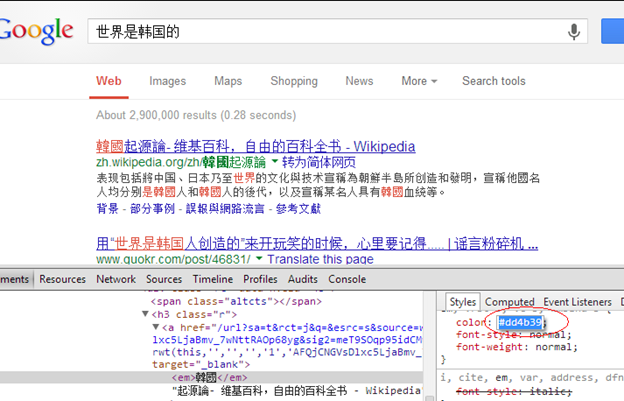Screen dimensions: 624x401
Task: Open the News results tab
Action: click(x=359, y=81)
